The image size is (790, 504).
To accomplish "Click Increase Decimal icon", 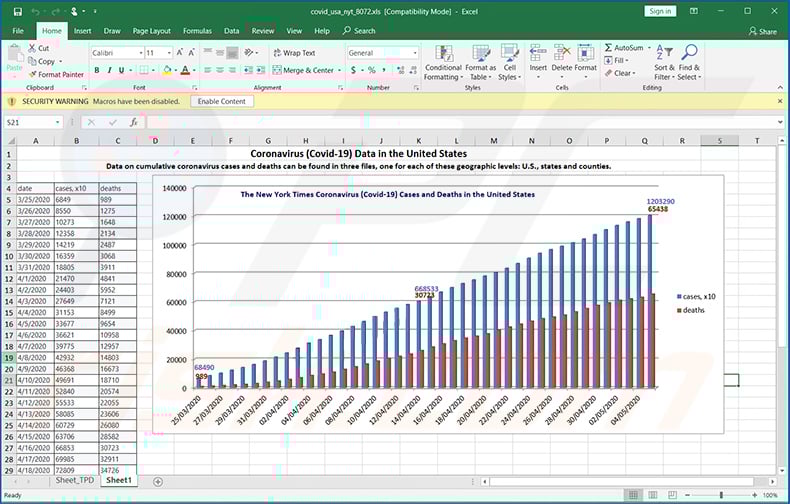I will (401, 70).
